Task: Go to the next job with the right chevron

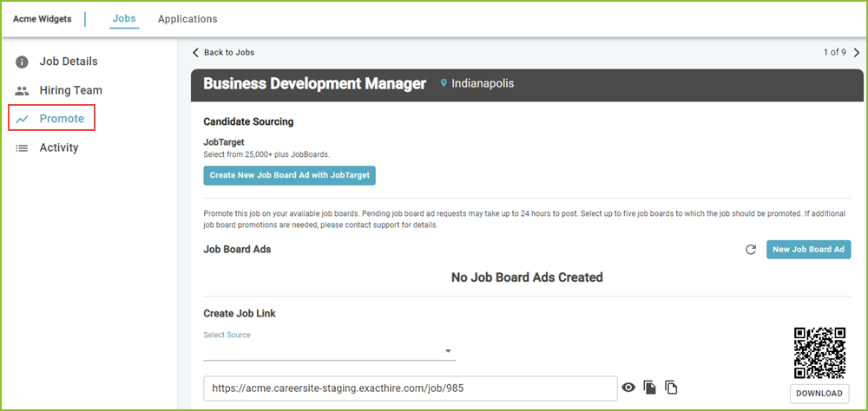Action: (x=857, y=53)
